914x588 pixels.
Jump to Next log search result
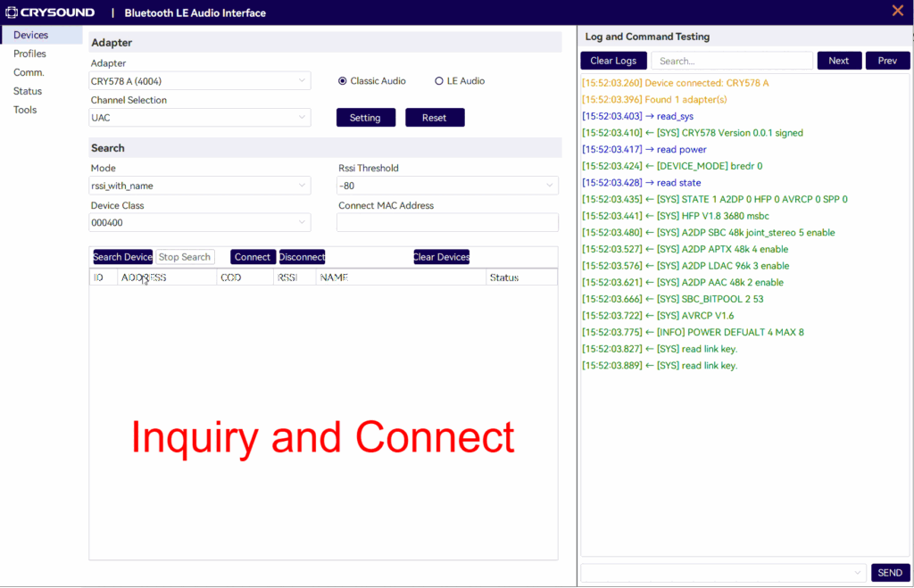pos(839,61)
